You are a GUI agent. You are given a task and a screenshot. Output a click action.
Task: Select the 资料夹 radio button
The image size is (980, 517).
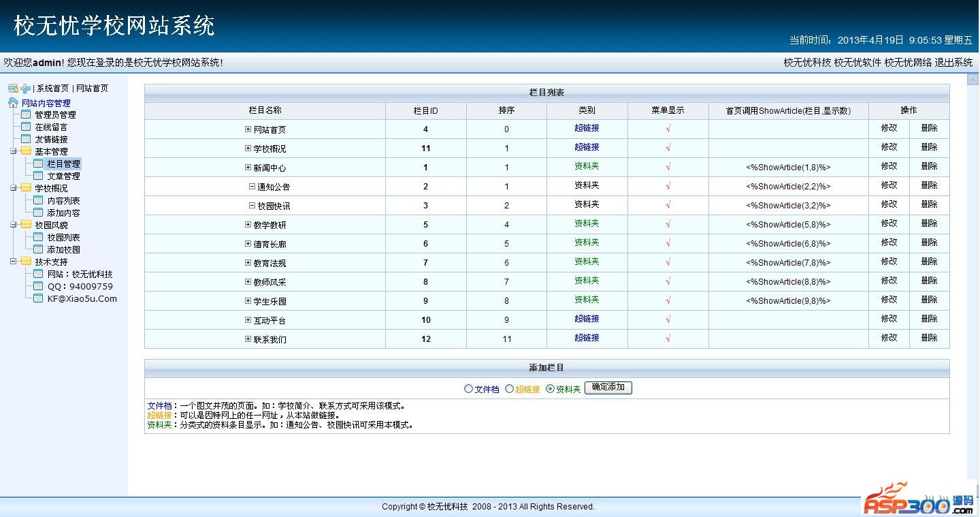[x=550, y=389]
